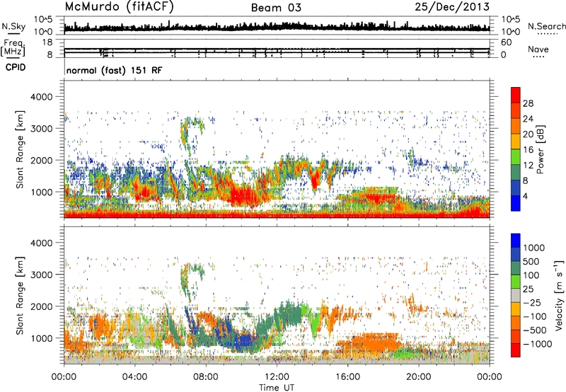
Task: Click the '16:00' time axis label
Action: [347, 377]
